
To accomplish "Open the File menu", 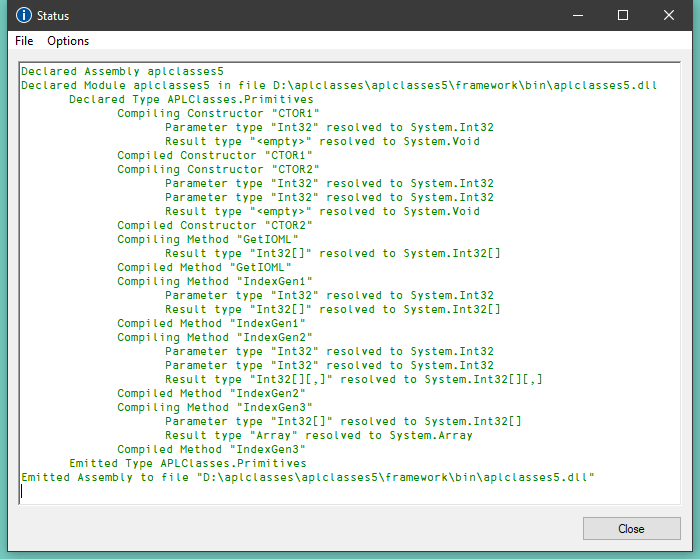I will (x=24, y=41).
